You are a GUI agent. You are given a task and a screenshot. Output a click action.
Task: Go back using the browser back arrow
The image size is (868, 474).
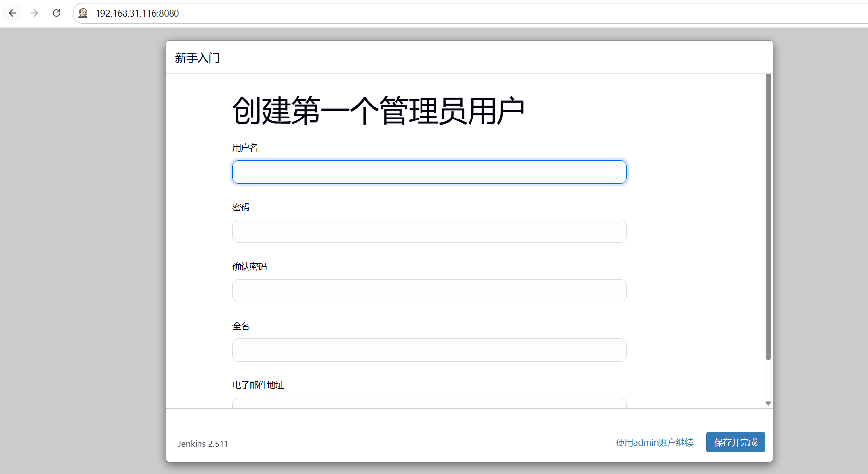(x=13, y=13)
